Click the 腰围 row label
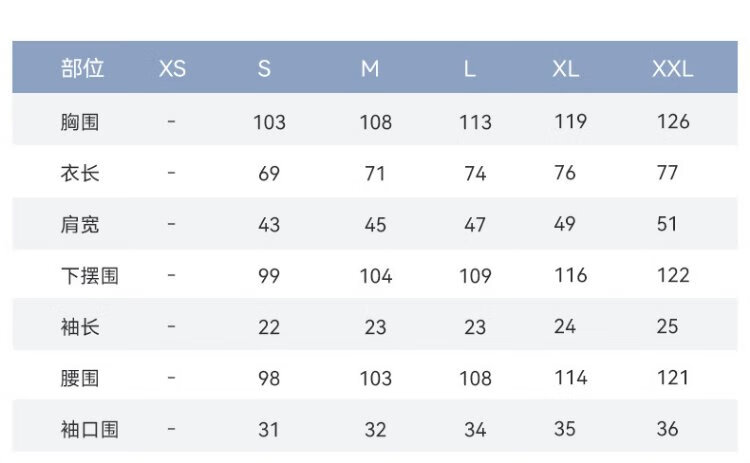Screen dimensions: 750x463 pos(79,378)
